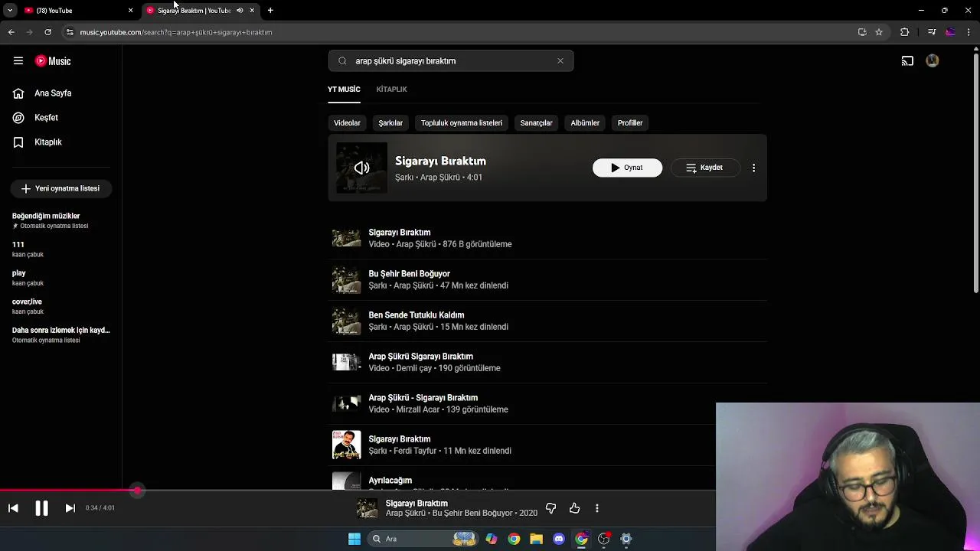
Task: Switch to the KİTAPLIK tab
Action: point(391,90)
